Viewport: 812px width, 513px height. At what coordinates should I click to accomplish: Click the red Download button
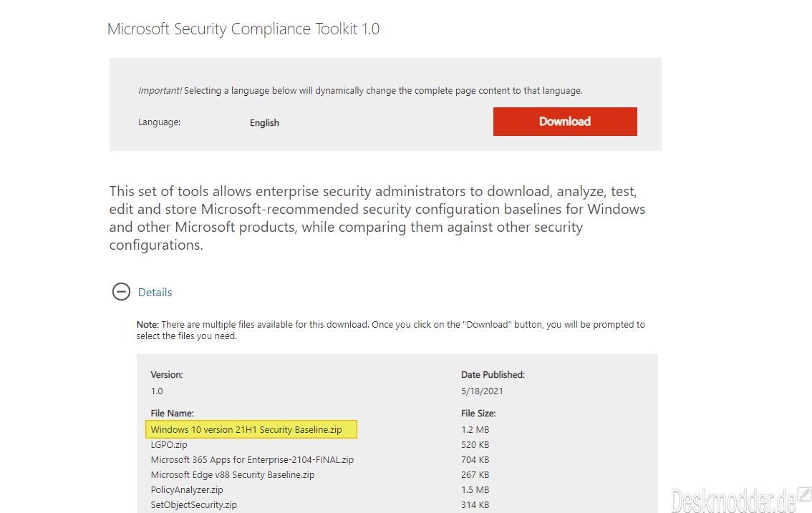tap(565, 122)
